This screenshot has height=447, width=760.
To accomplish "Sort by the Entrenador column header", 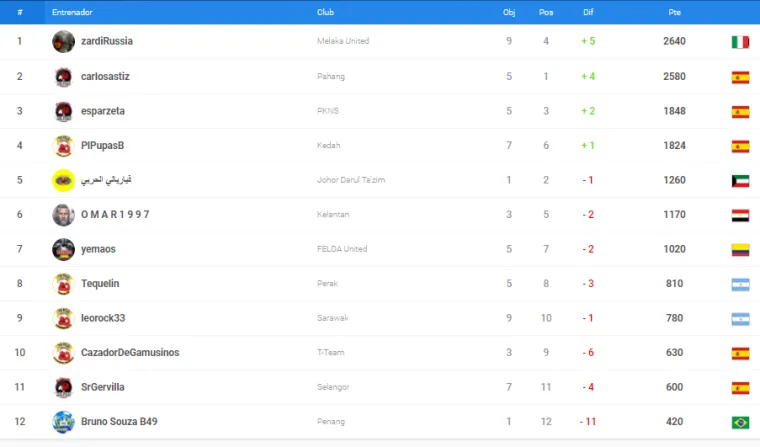I will click(x=72, y=12).
